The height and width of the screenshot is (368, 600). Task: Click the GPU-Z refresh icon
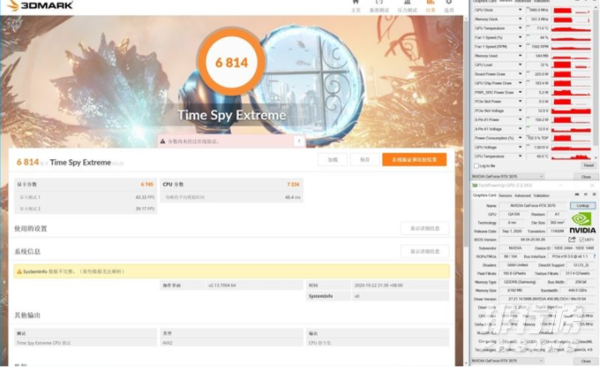586,195
